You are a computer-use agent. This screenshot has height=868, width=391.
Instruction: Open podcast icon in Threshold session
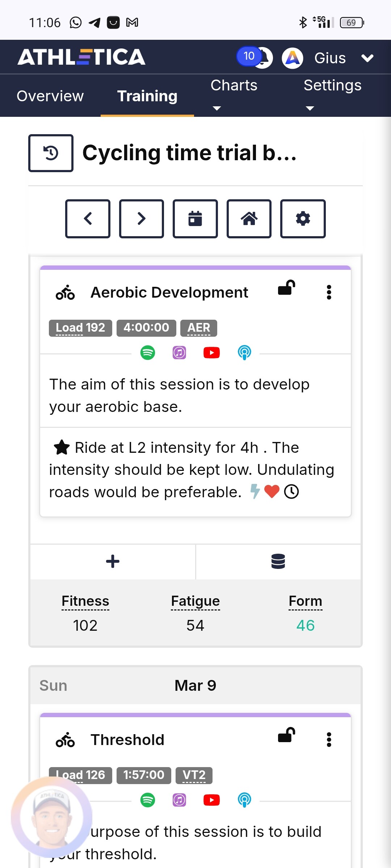click(x=244, y=800)
